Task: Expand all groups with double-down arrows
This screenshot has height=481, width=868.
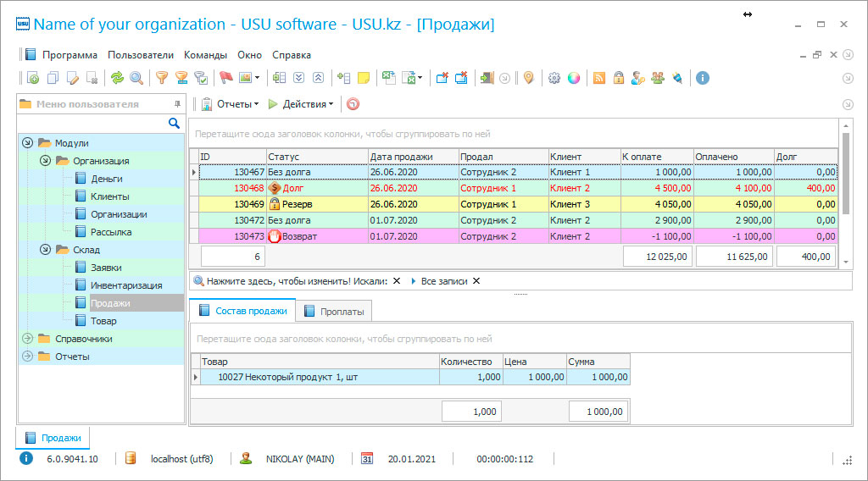Action: 299,78
